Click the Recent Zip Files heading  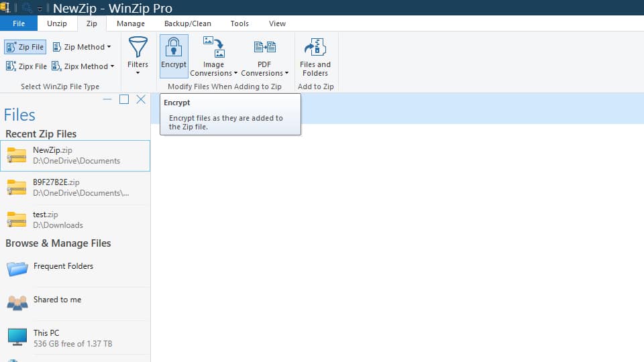41,134
